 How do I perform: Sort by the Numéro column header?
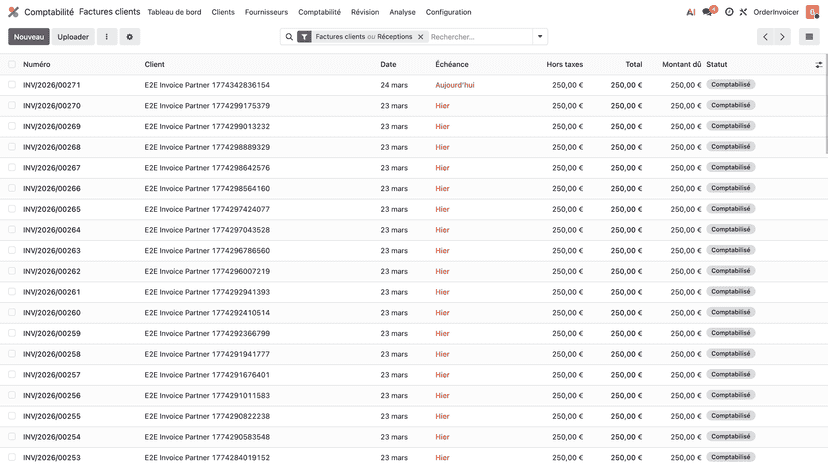pos(36,64)
